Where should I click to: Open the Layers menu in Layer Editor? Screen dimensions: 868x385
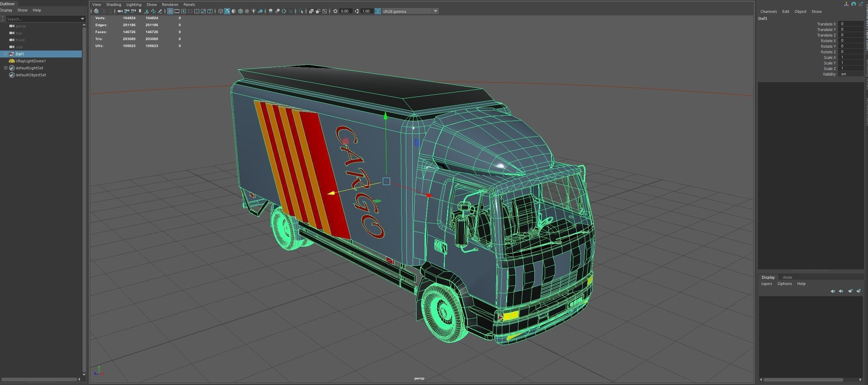pos(767,284)
